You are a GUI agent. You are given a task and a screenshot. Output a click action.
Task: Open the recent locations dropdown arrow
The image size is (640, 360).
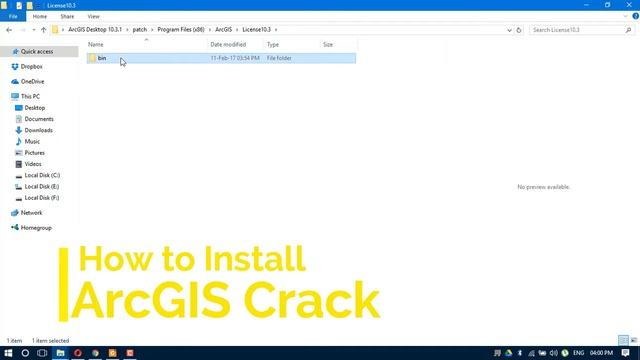click(x=33, y=30)
